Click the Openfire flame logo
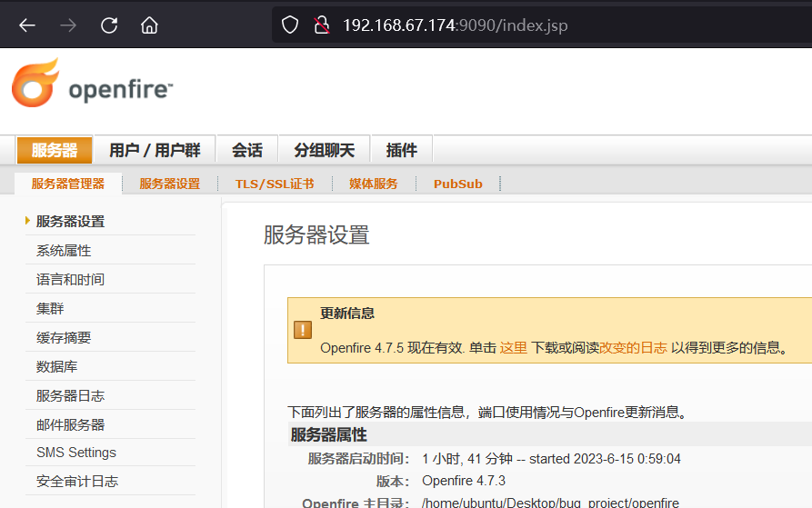Image resolution: width=812 pixels, height=508 pixels. [35, 84]
